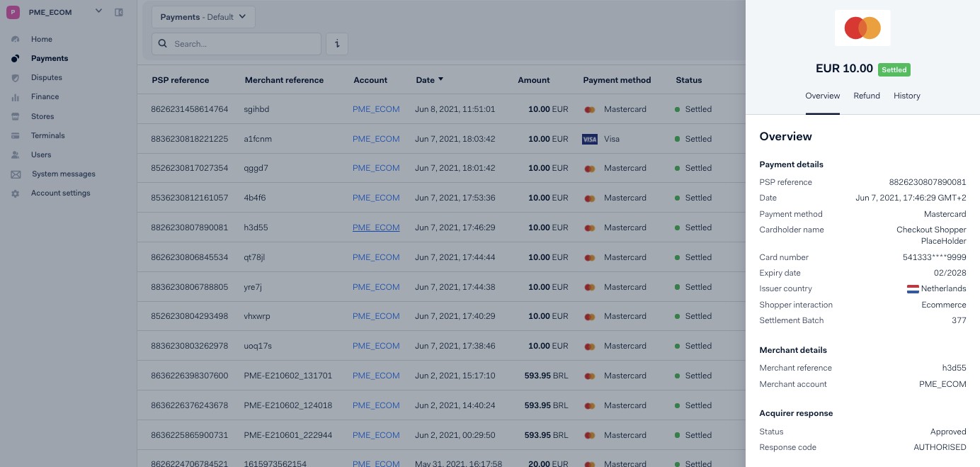
Task: Sort by the Date column arrow
Action: [x=440, y=79]
